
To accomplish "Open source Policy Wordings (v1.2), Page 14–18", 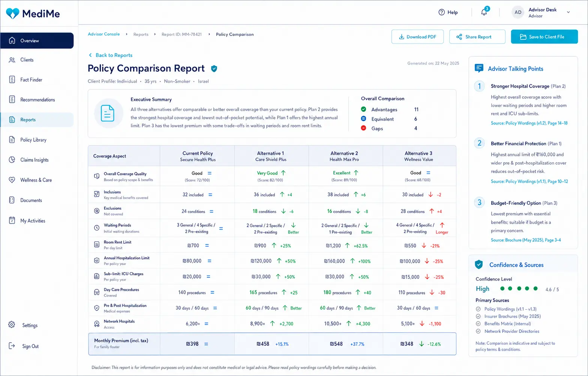I will click(529, 123).
